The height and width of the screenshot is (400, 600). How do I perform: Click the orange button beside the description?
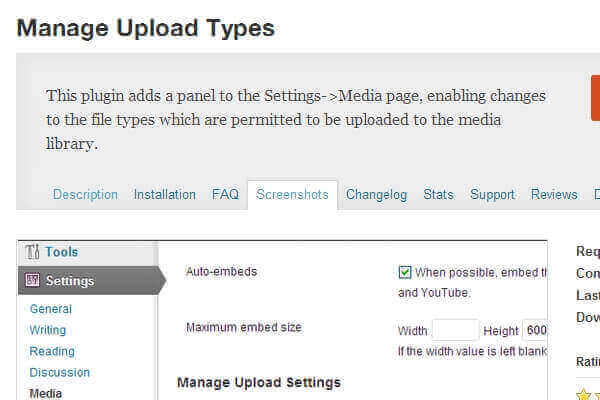595,98
